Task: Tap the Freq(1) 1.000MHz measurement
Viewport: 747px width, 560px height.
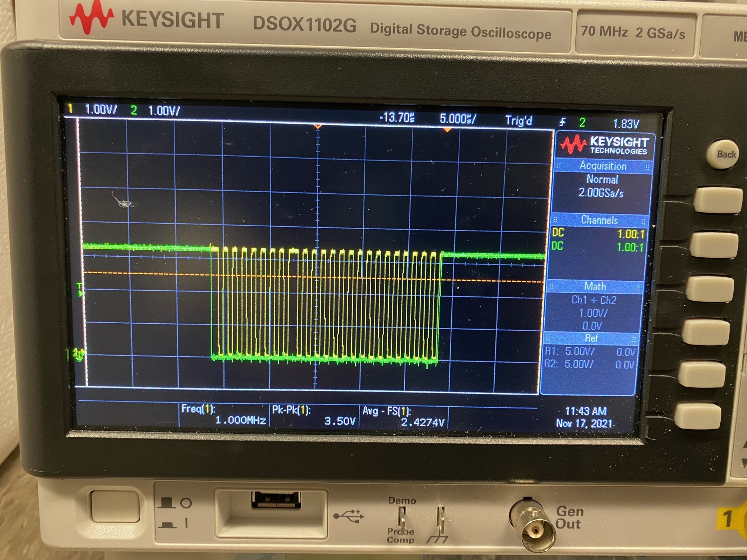Action: [x=224, y=414]
